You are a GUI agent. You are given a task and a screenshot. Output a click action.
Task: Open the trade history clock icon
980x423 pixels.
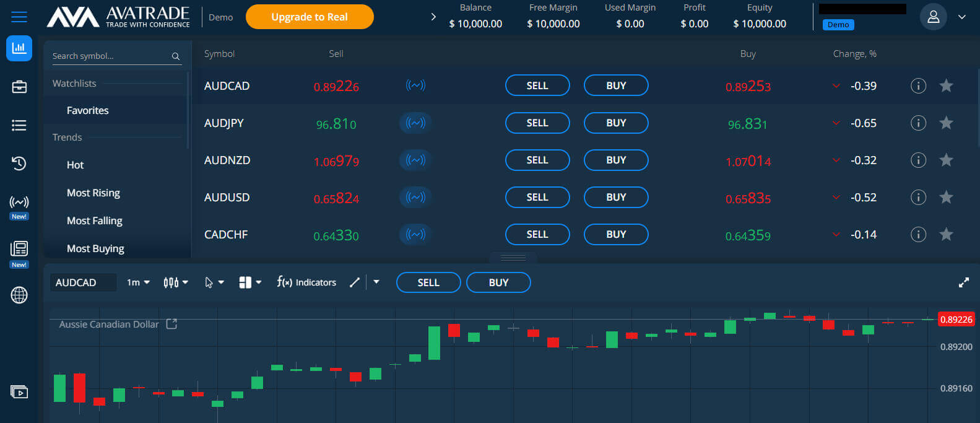[19, 164]
